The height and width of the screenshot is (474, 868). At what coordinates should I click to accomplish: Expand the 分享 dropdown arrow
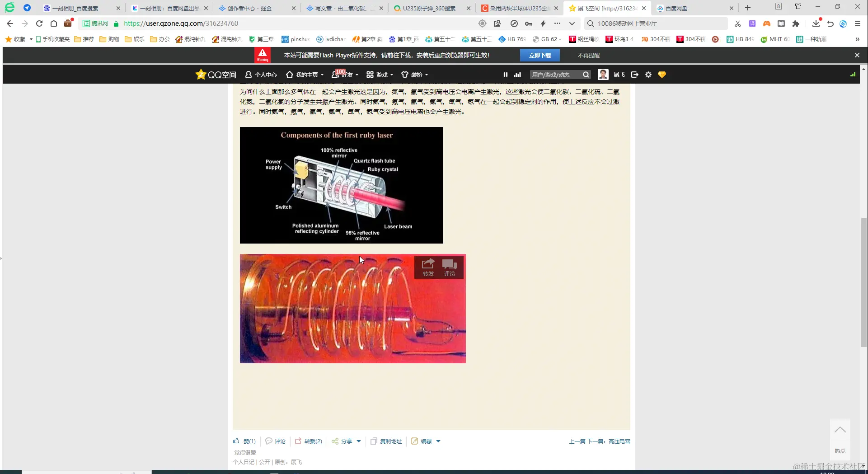(x=359, y=441)
